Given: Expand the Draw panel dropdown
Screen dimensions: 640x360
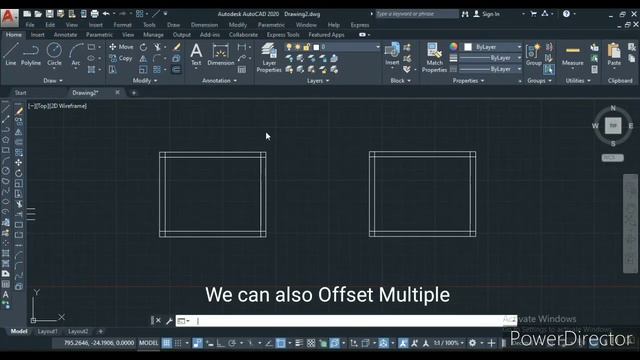Looking at the screenshot, I should [x=53, y=81].
